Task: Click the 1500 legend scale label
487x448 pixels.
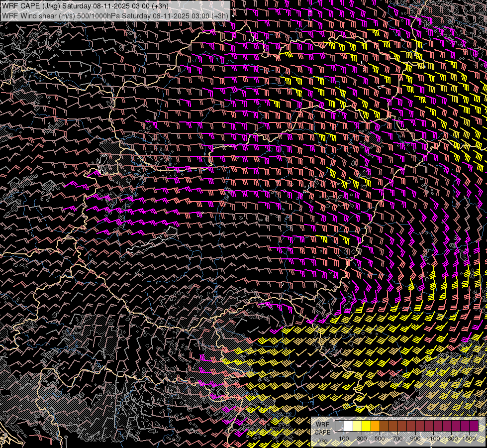Action: [469, 439]
